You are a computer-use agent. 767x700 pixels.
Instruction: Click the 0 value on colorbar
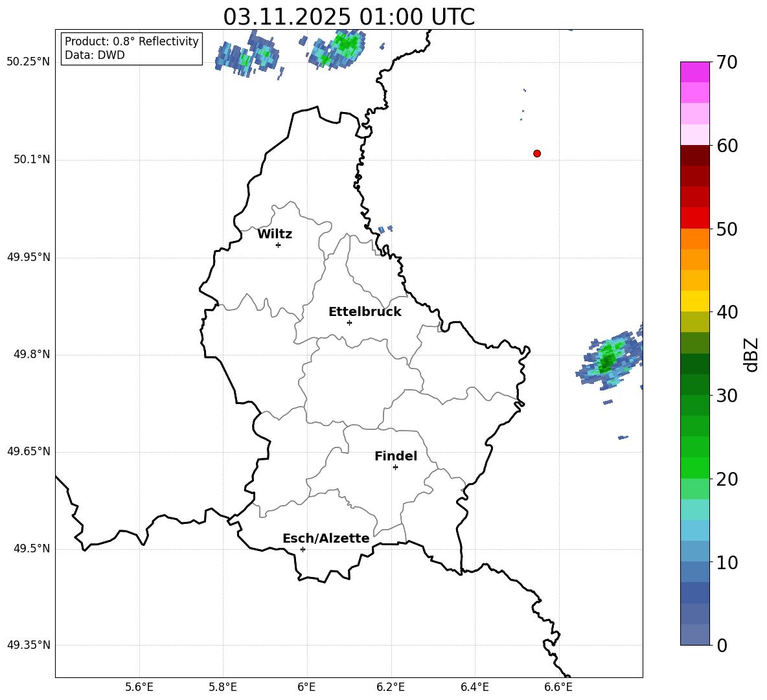(722, 645)
